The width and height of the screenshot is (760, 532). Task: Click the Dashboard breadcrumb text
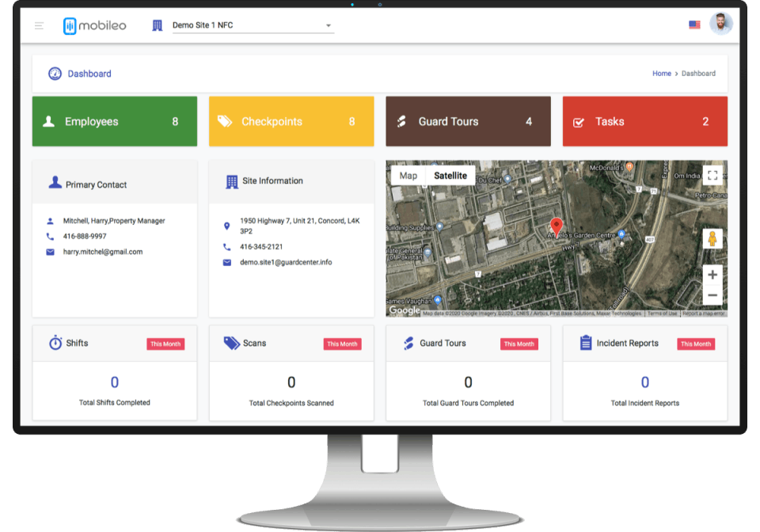pos(698,73)
